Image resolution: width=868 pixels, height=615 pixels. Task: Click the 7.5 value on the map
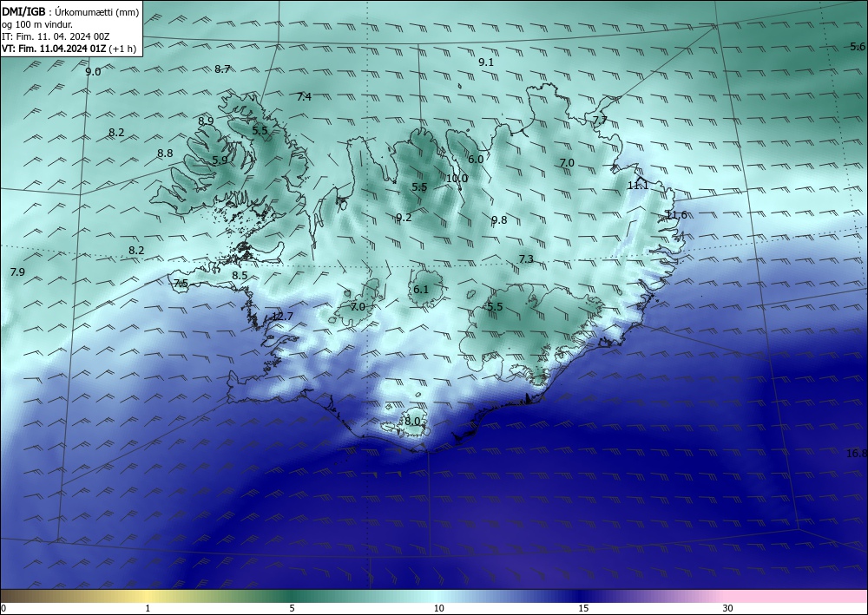coord(181,284)
